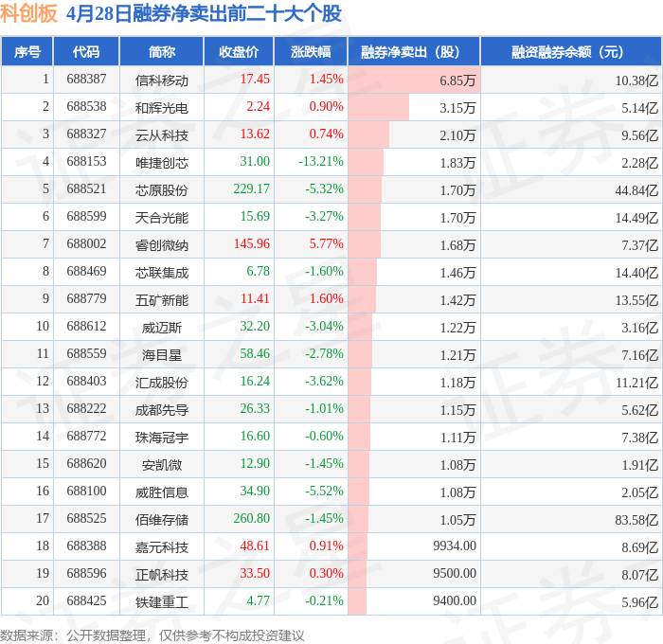Viewport: 663px width, 644px height.
Task: Click closing price 58.46
Action: [x=255, y=354]
